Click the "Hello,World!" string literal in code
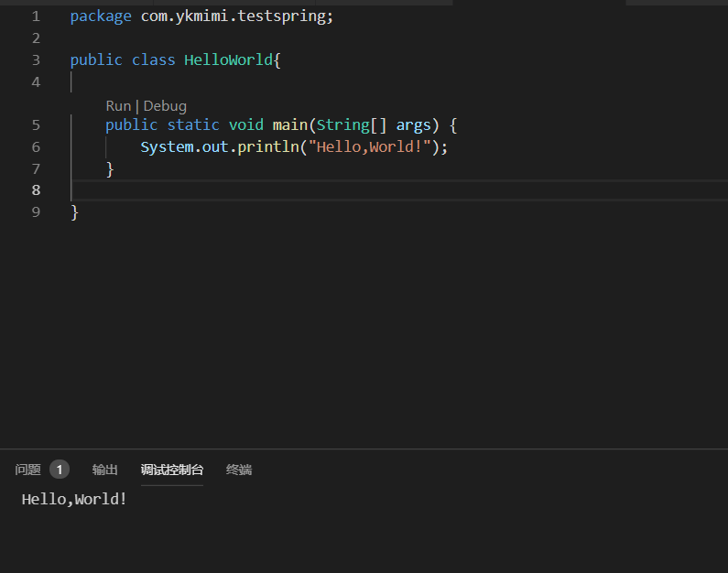 (370, 147)
